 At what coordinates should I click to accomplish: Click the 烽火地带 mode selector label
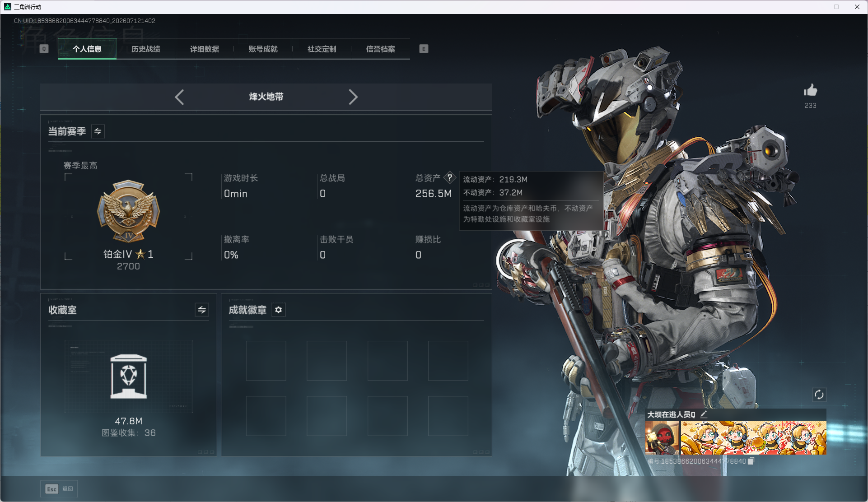click(x=266, y=97)
